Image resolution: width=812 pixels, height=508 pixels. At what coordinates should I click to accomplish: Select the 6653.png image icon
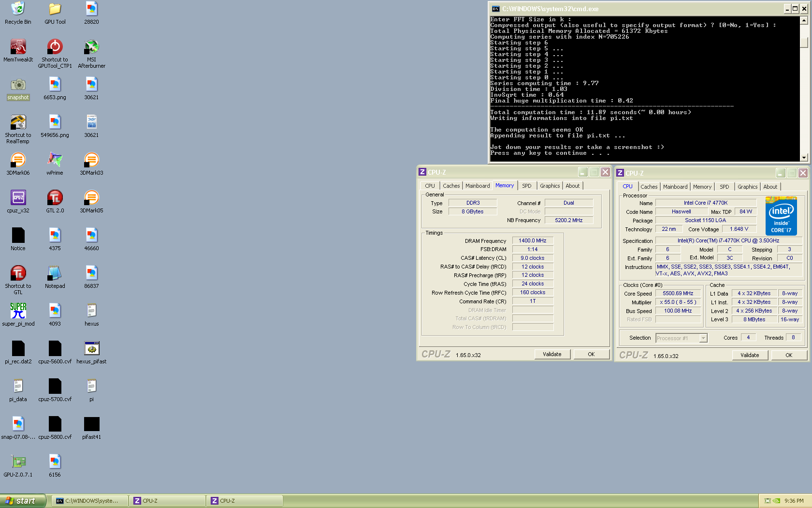(x=55, y=89)
